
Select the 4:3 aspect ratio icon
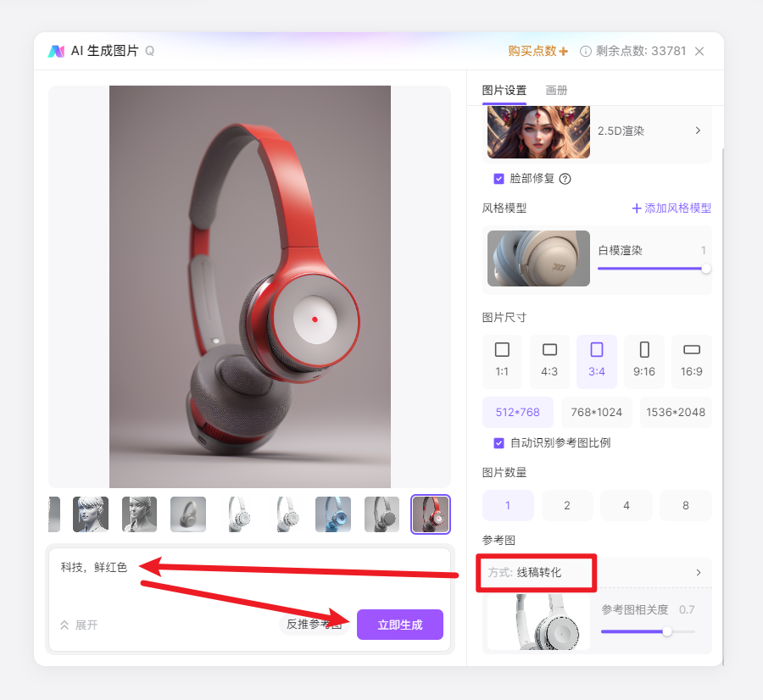coord(549,350)
